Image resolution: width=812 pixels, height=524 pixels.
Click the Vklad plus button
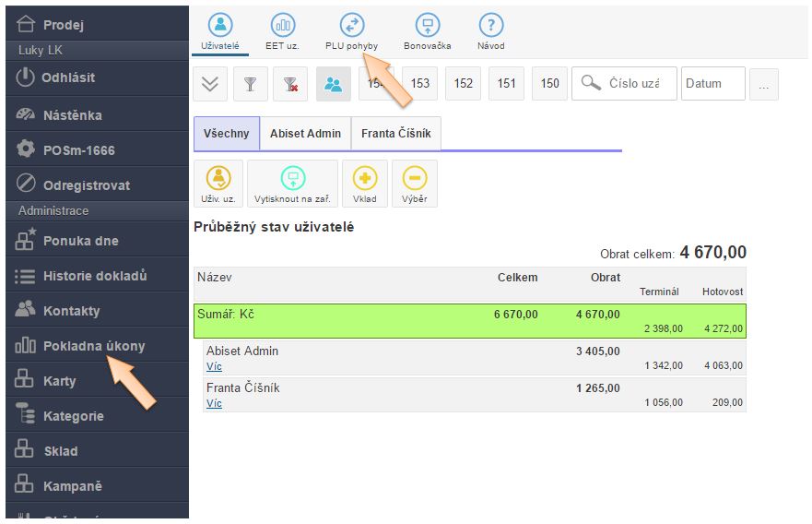tap(365, 183)
